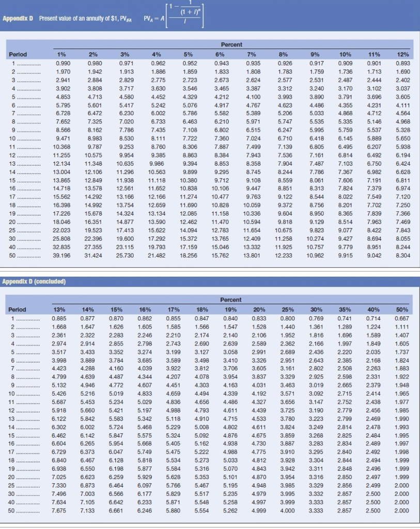
Task: Click 3.190 at period 12 under 30%
Action: point(316,411)
